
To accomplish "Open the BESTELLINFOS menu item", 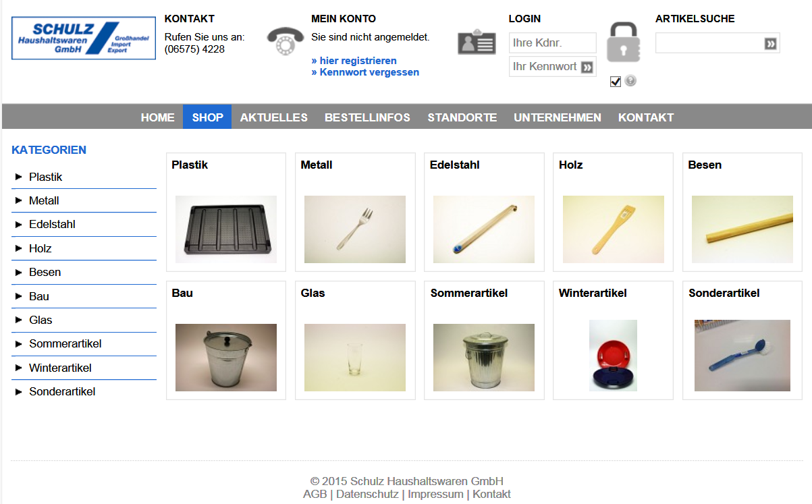I will [367, 117].
